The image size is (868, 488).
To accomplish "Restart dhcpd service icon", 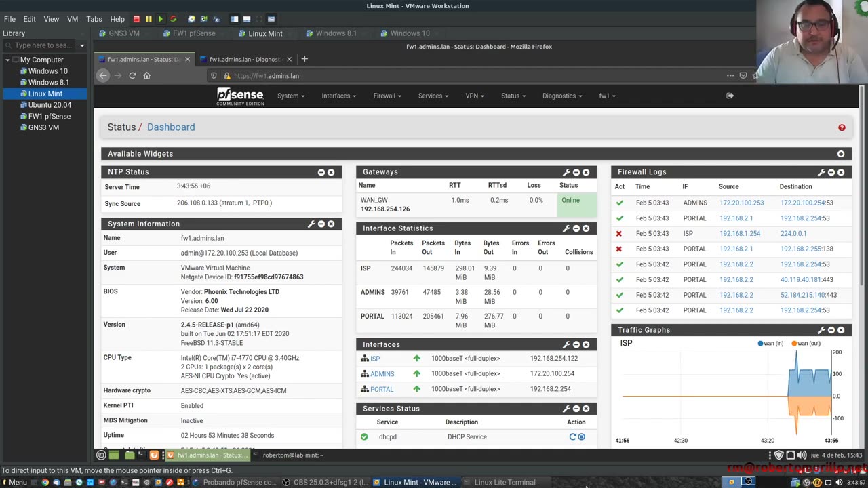I will pyautogui.click(x=573, y=437).
